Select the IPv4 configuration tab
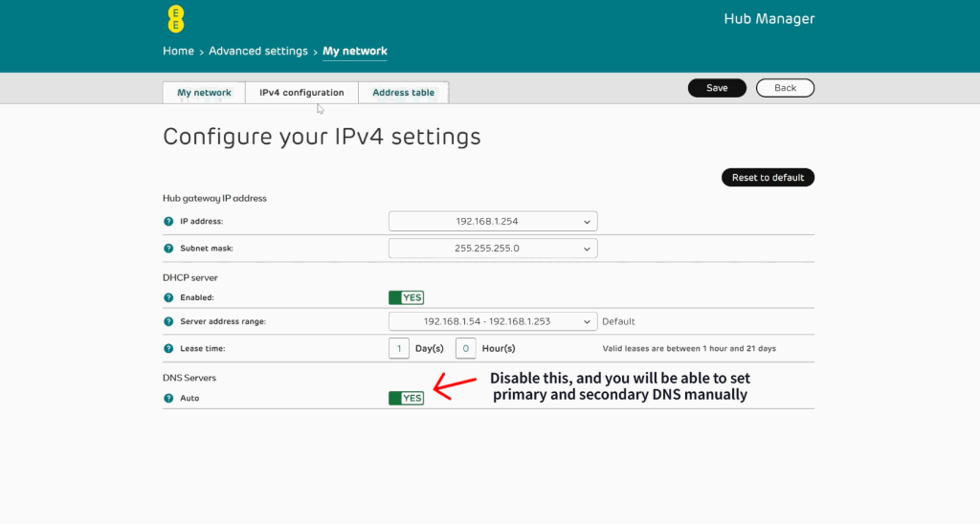The width and height of the screenshot is (980, 524). [x=301, y=93]
